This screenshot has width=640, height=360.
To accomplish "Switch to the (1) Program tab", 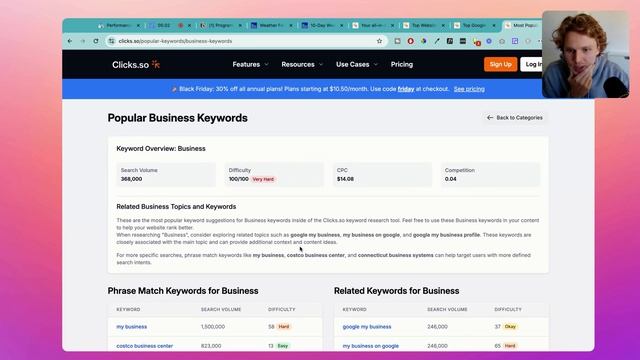I will pyautogui.click(x=220, y=25).
